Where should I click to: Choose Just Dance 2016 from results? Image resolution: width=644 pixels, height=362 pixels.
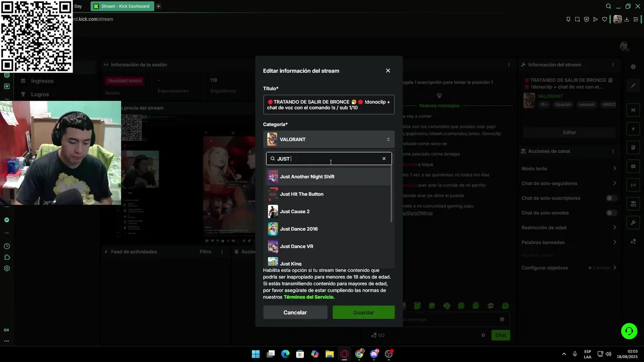(x=329, y=229)
